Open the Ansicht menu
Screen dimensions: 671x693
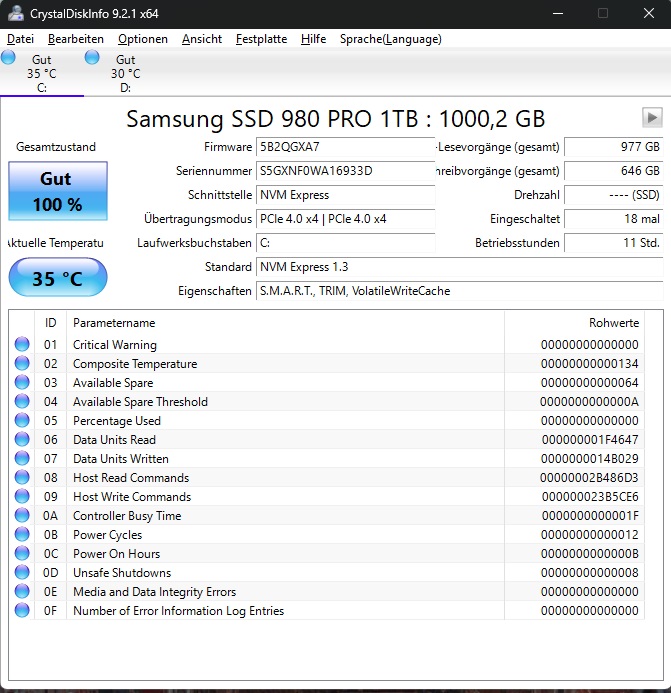point(202,39)
